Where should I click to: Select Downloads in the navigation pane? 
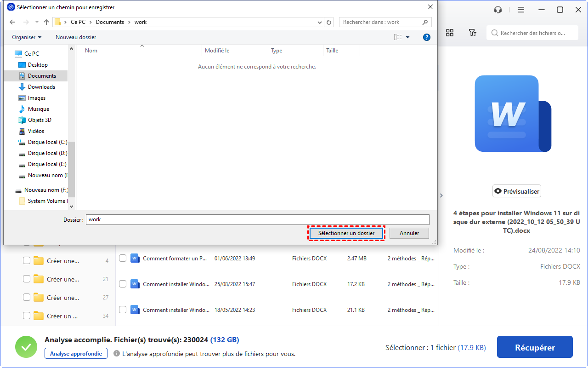(x=41, y=87)
